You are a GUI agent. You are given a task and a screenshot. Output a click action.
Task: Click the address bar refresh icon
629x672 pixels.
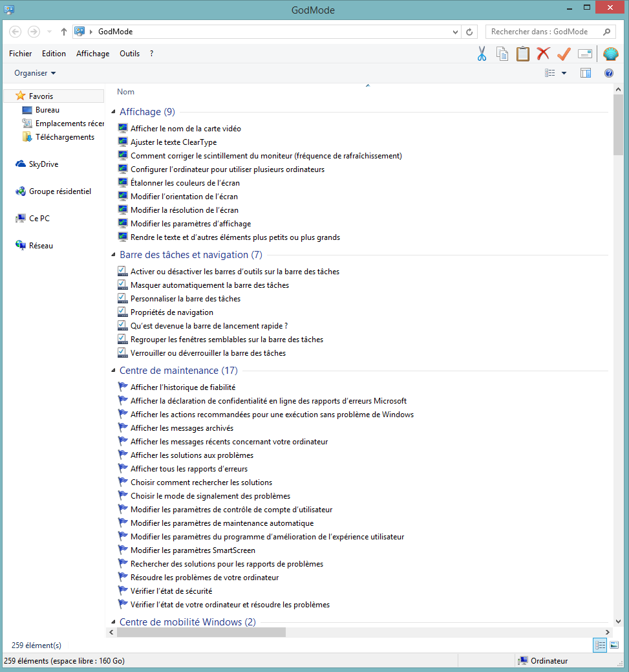(470, 32)
